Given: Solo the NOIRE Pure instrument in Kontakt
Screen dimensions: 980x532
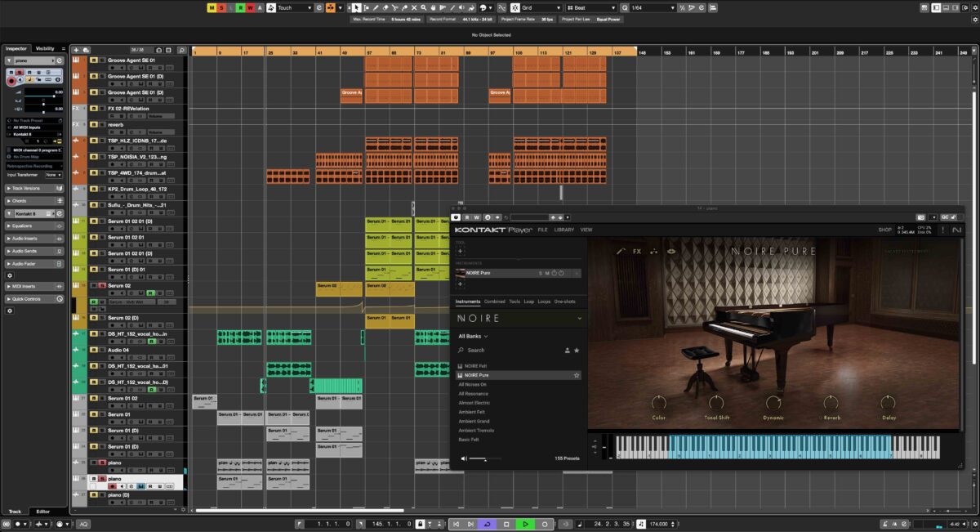Looking at the screenshot, I should click(540, 273).
